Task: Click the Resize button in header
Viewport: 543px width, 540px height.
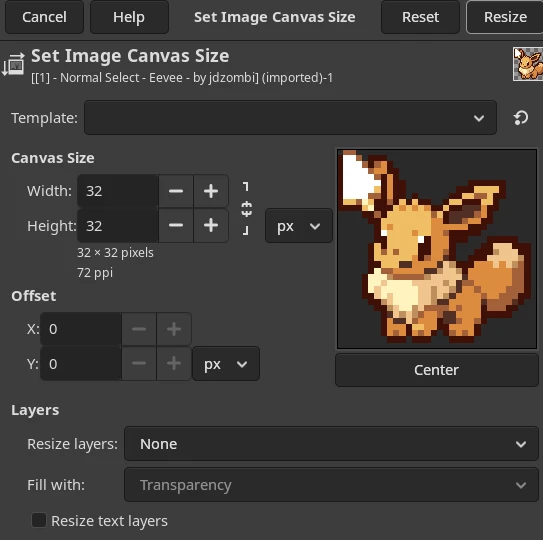Action: click(x=505, y=17)
